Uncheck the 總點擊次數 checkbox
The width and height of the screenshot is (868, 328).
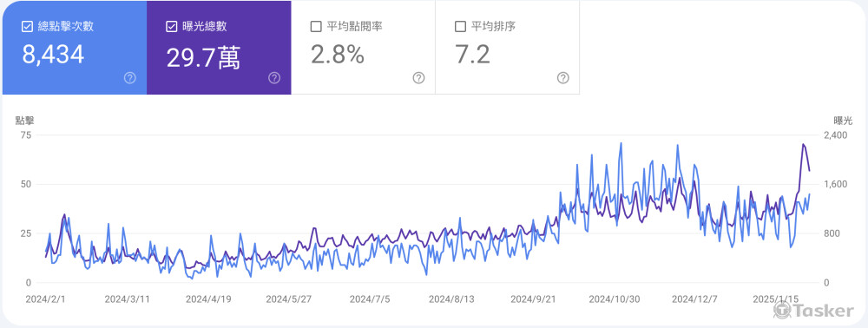click(27, 27)
